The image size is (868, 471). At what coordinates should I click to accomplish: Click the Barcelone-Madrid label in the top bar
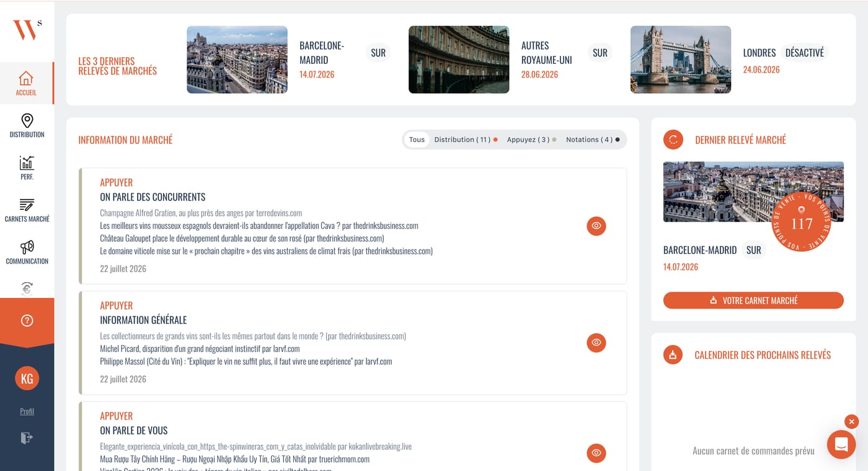pyautogui.click(x=322, y=53)
